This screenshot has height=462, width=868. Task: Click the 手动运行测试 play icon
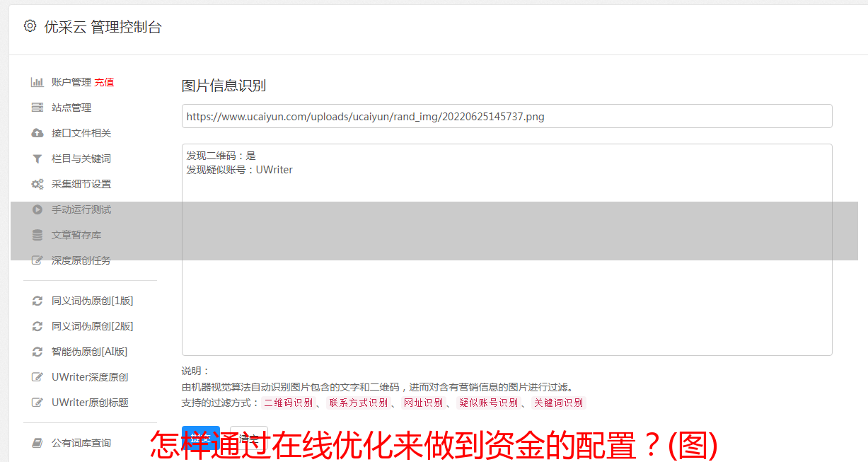[37, 209]
